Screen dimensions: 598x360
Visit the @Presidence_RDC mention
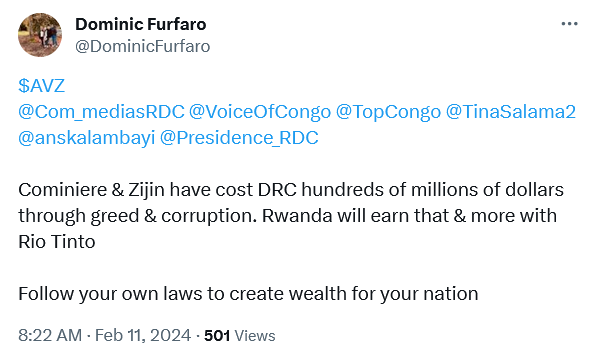pos(239,138)
